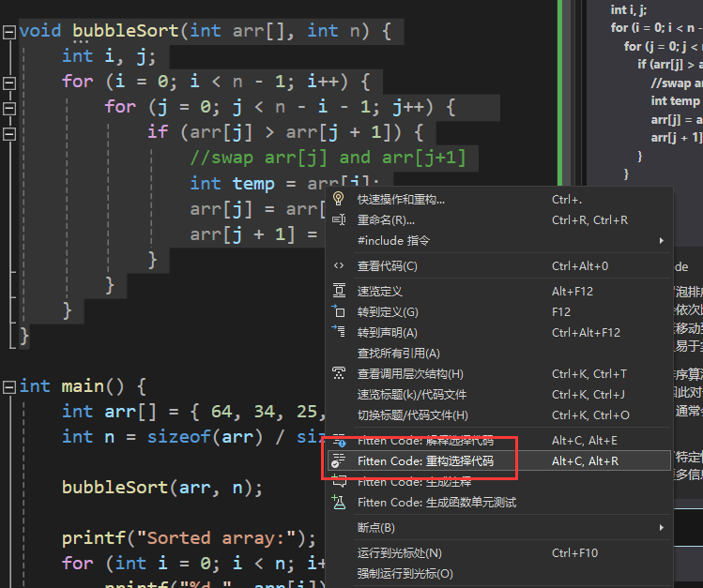Click the call hierarchy (查看调用层次结构) icon
This screenshot has width=703, height=588.
pos(339,373)
